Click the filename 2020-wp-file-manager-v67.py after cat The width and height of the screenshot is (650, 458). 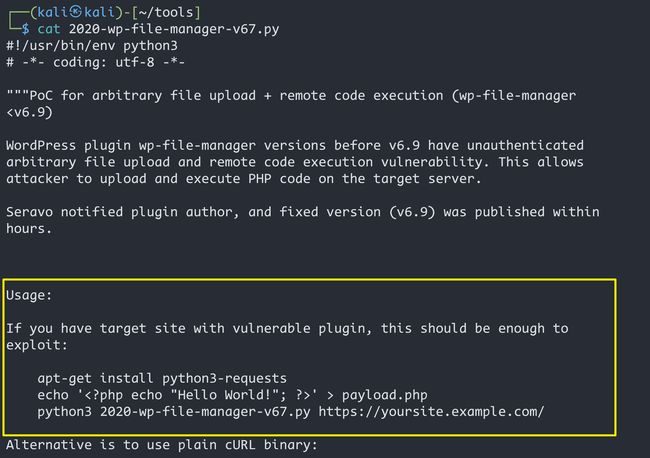(x=174, y=29)
